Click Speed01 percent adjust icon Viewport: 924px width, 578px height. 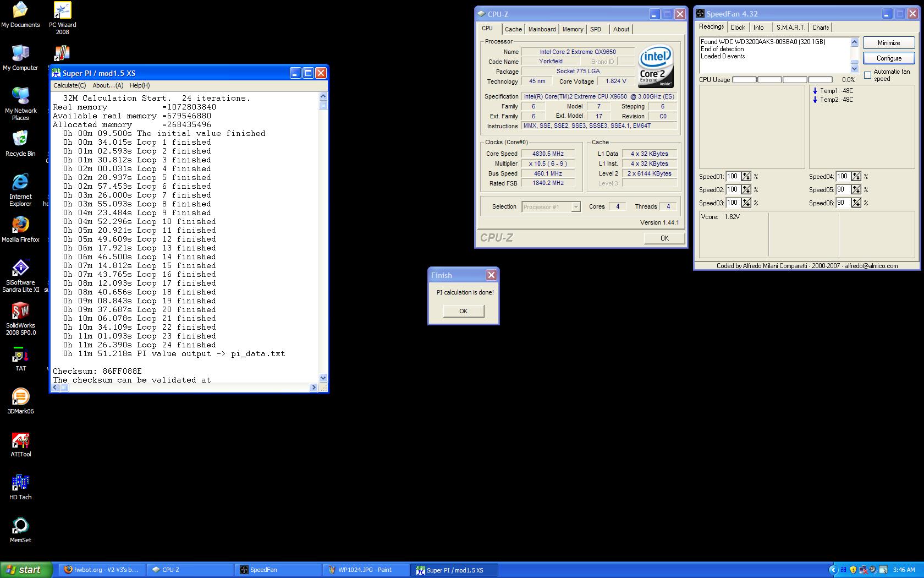coord(746,176)
